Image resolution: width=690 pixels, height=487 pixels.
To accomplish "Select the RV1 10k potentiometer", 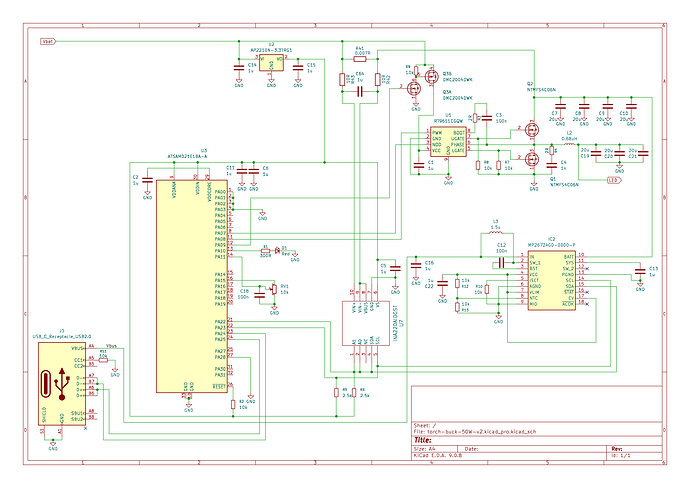I will (x=274, y=289).
